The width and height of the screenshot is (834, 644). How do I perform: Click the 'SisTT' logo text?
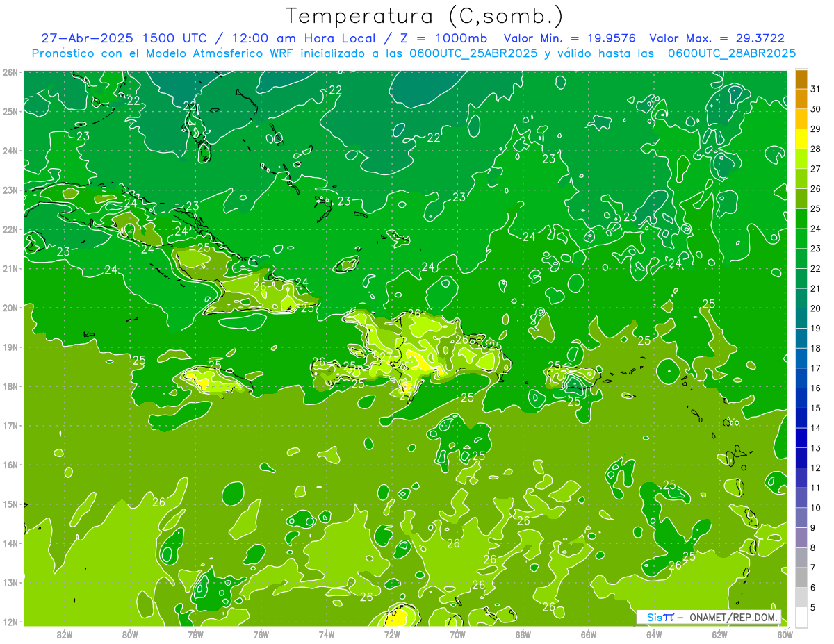click(x=660, y=618)
